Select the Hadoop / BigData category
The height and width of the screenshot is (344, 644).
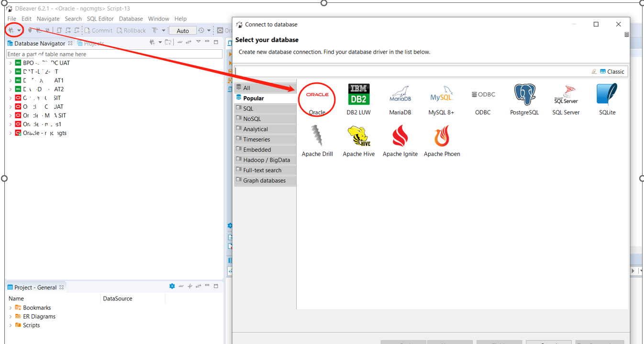266,160
